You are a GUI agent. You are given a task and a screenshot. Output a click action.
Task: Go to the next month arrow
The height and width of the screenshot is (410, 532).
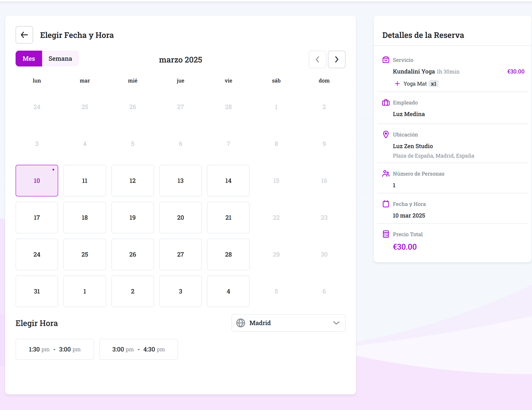pos(336,60)
